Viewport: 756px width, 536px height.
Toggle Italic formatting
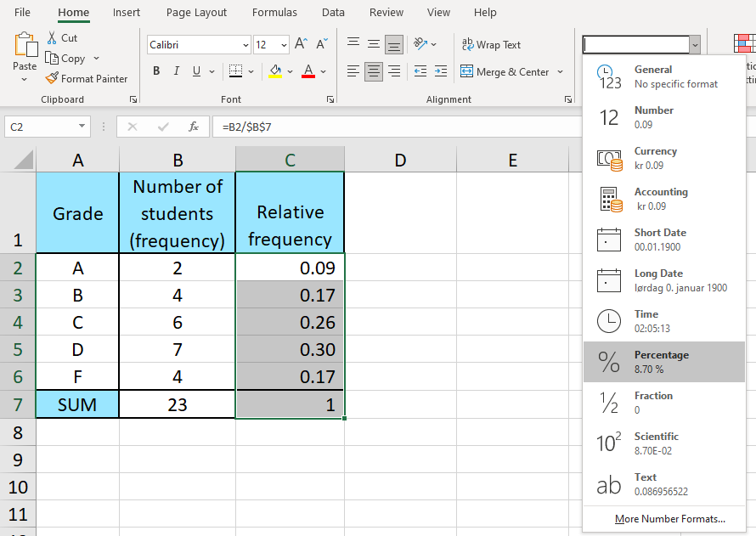pos(177,71)
